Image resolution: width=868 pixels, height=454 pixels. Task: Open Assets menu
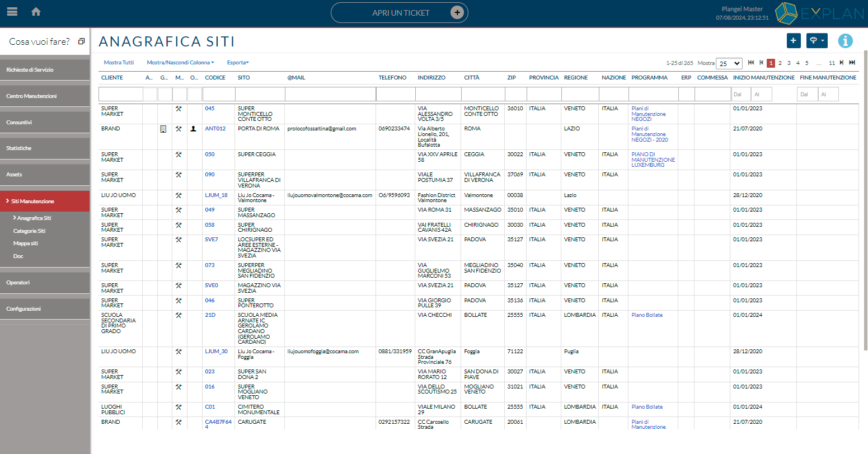click(45, 175)
